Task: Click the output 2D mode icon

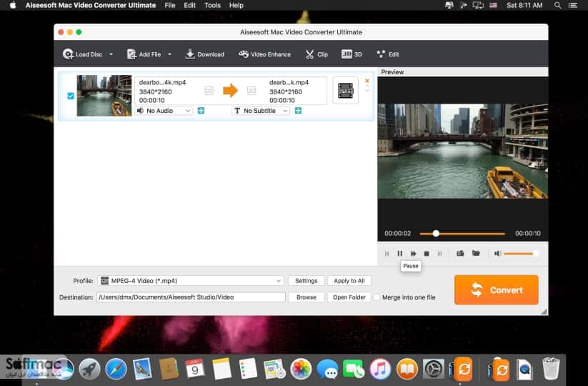Action: point(251,90)
